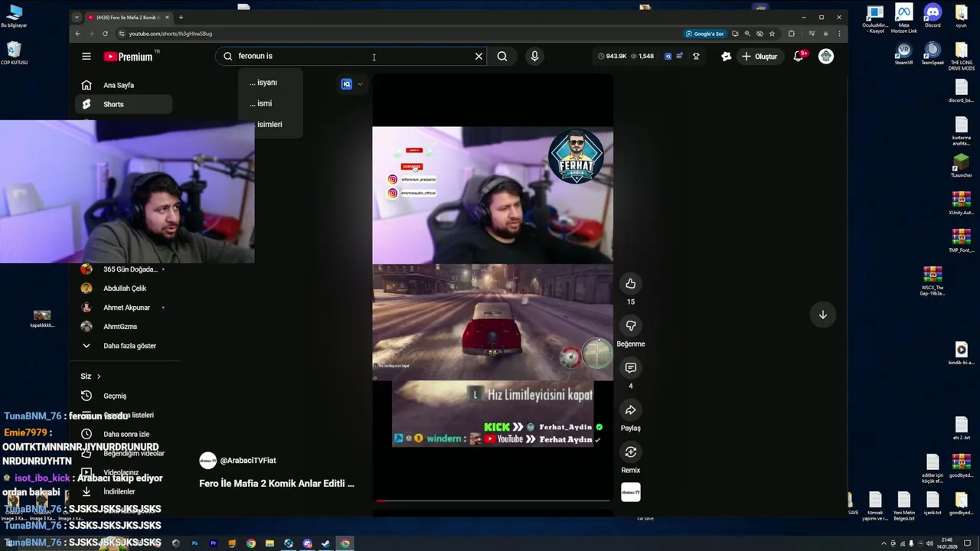The image size is (980, 551).
Task: Open the YouTube notifications bell
Action: point(799,56)
